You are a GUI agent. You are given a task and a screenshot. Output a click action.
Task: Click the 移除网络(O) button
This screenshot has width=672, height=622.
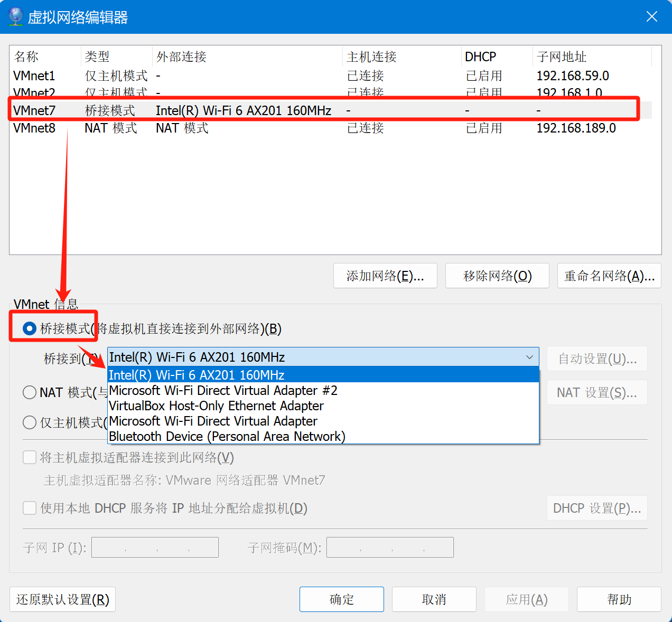497,276
